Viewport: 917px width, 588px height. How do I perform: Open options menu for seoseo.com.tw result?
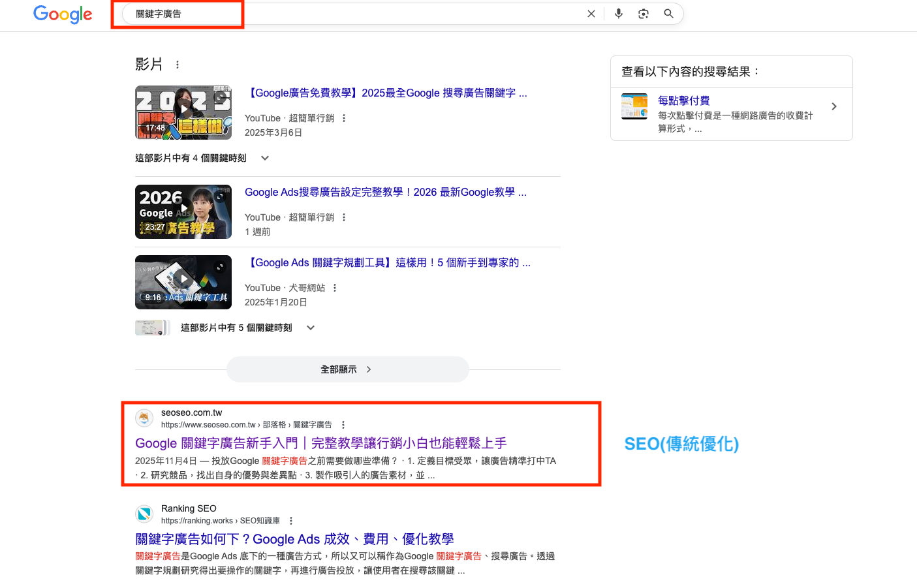[x=343, y=425]
